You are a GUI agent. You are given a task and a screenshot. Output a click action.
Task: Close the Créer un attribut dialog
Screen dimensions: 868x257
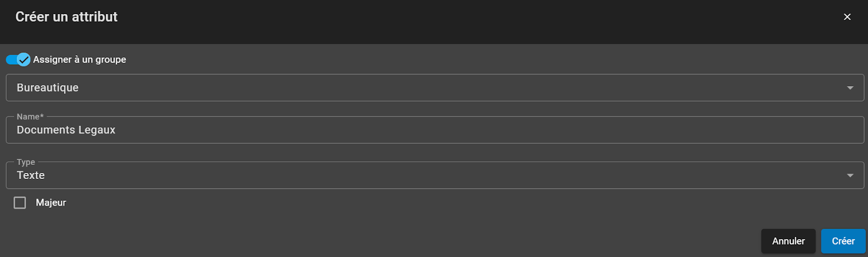pos(847,17)
